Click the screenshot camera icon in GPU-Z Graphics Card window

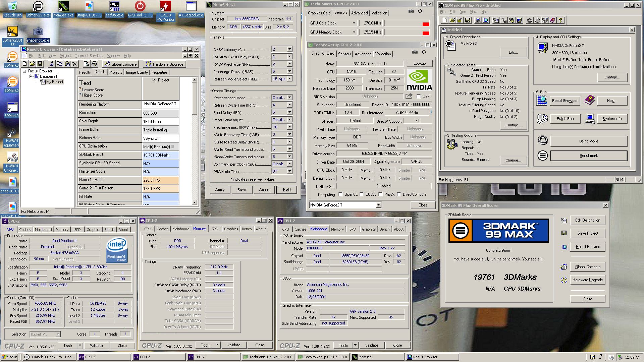415,52
